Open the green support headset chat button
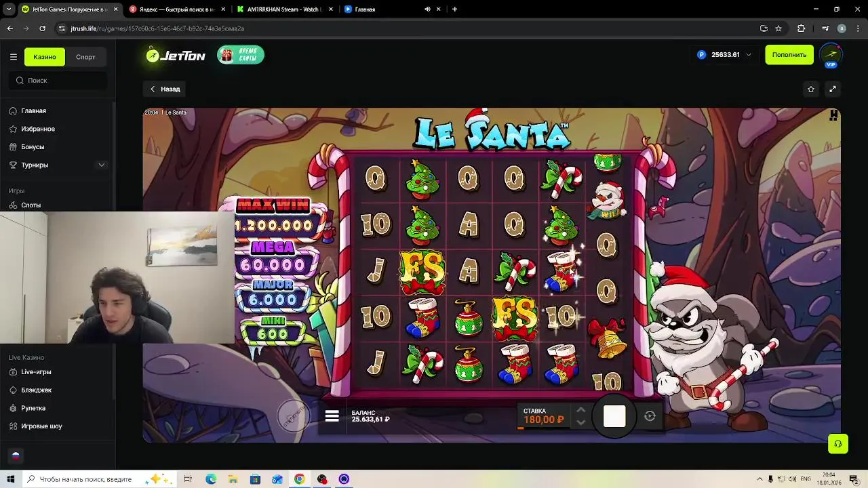868x488 pixels. (837, 444)
